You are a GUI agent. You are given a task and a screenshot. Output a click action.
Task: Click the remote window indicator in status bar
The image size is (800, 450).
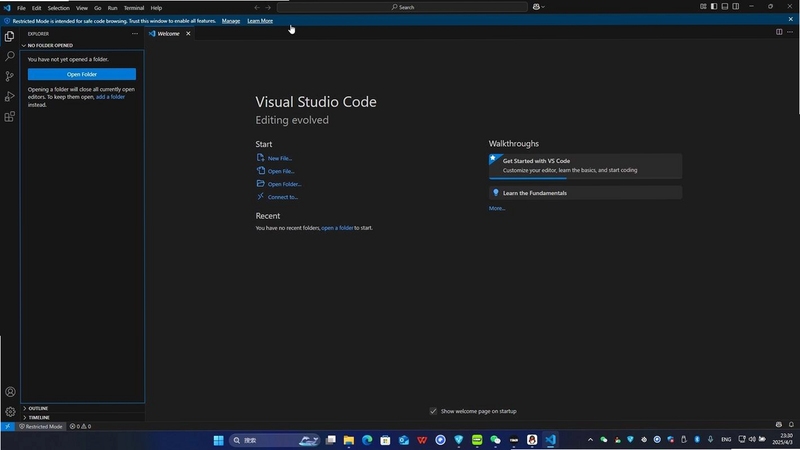[x=8, y=427]
